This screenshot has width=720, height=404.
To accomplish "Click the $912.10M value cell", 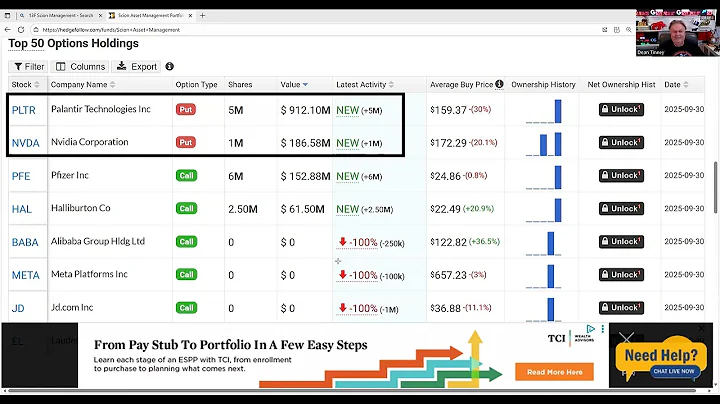I will [305, 110].
